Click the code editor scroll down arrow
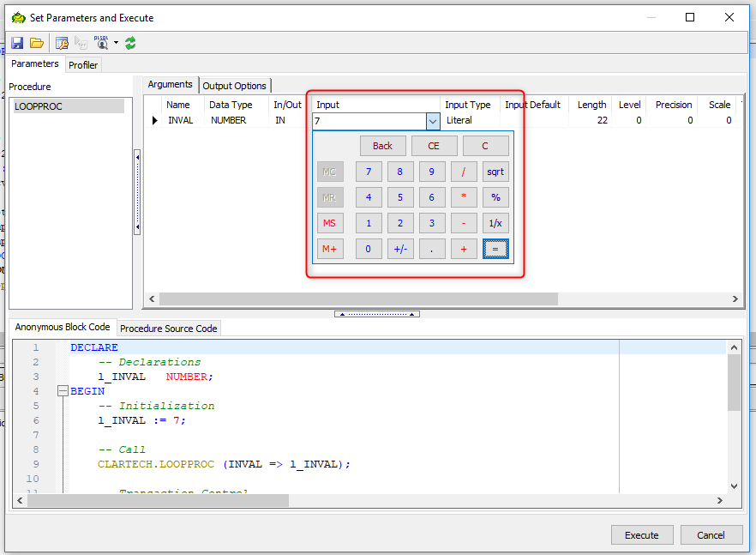Image resolution: width=756 pixels, height=555 pixels. (734, 486)
